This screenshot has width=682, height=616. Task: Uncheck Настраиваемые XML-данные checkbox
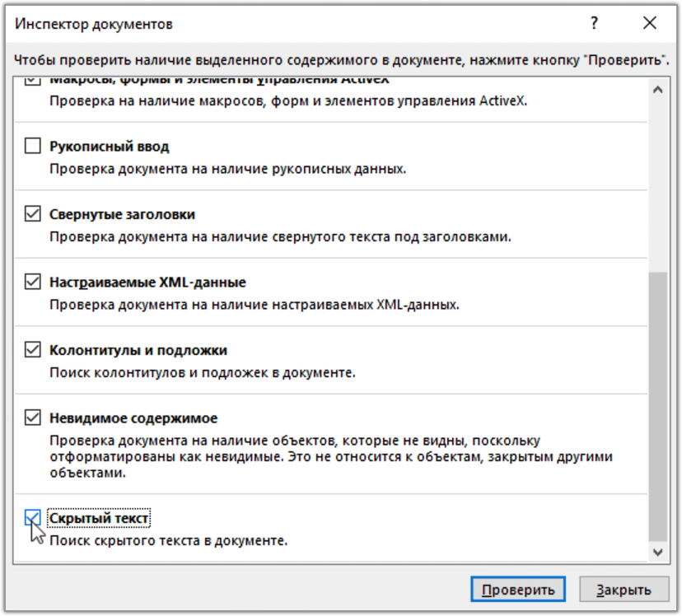[x=33, y=282]
